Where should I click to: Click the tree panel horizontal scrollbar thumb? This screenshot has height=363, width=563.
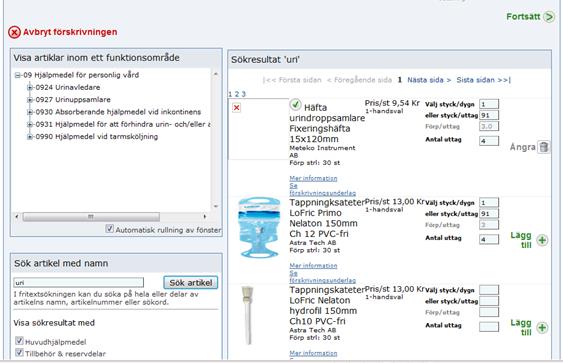91,217
